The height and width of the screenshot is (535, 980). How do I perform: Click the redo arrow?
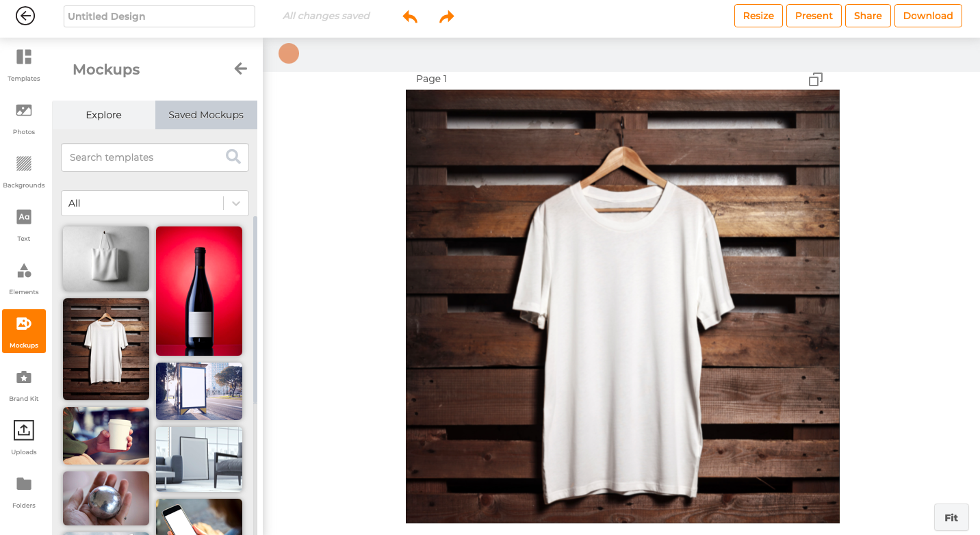click(446, 16)
